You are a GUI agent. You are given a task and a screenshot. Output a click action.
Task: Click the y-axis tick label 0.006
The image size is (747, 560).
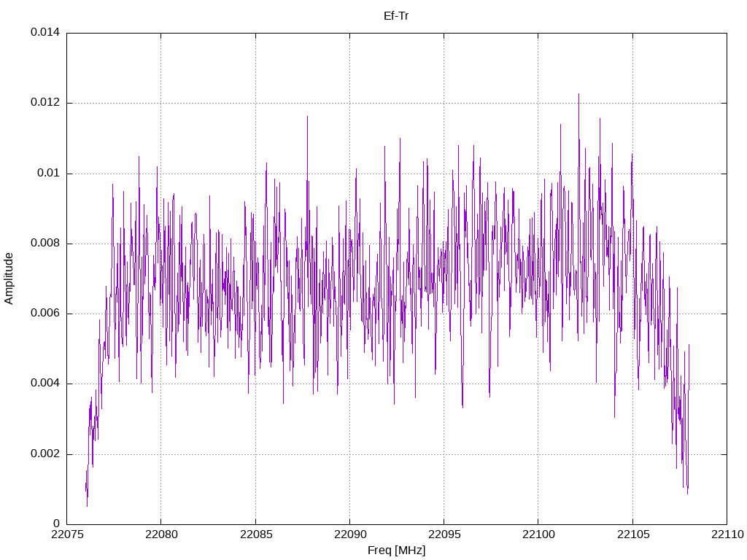[45, 314]
